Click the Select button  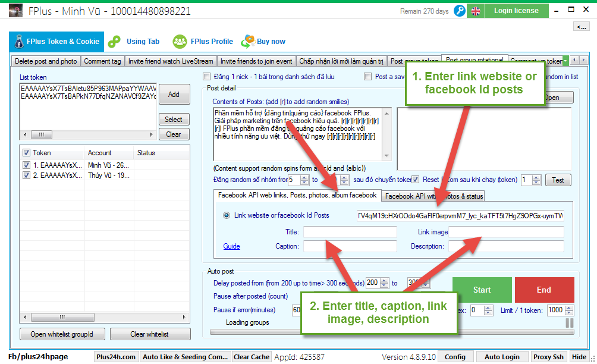click(x=174, y=120)
